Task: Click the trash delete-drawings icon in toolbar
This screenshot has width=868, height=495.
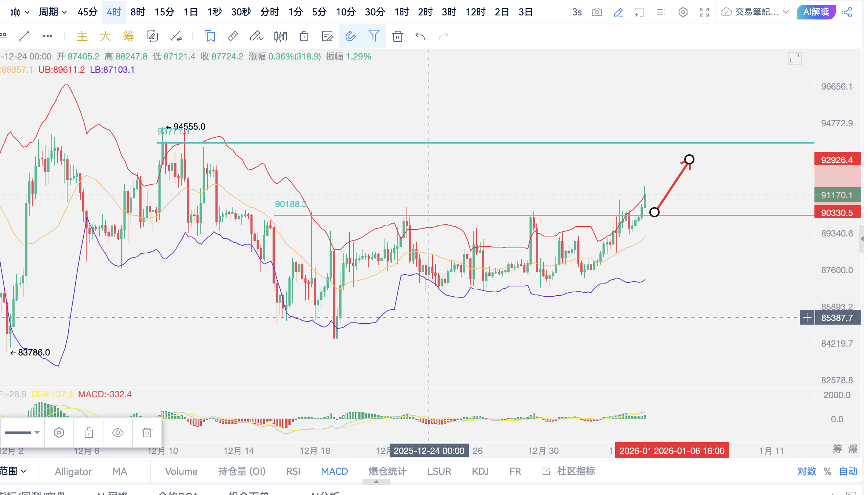Action: coord(397,36)
